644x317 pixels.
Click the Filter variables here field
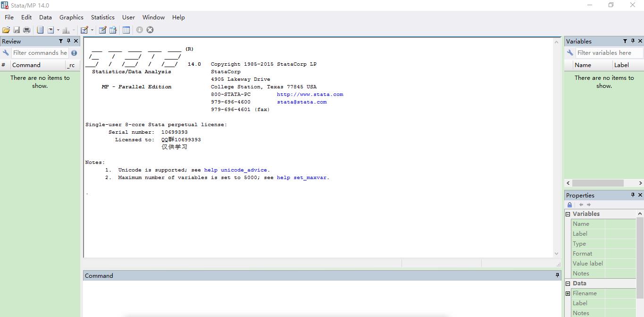pos(609,53)
